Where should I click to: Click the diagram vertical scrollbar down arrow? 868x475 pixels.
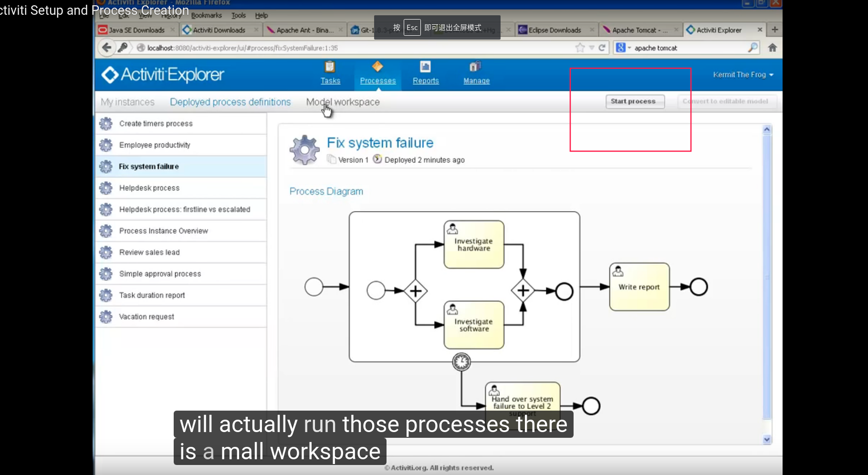767,439
